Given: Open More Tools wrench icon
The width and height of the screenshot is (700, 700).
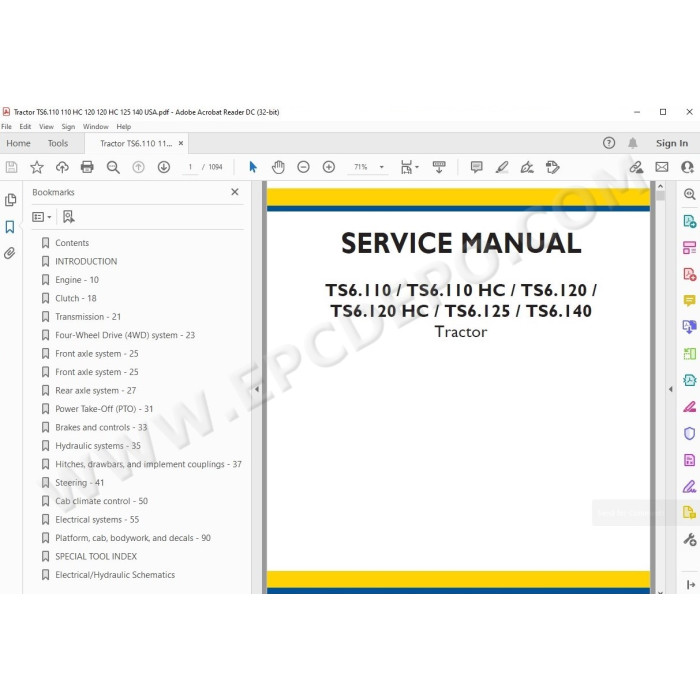Looking at the screenshot, I should tap(689, 540).
